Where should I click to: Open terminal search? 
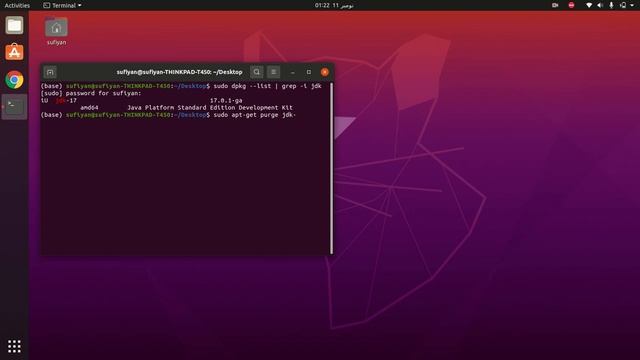[x=257, y=72]
